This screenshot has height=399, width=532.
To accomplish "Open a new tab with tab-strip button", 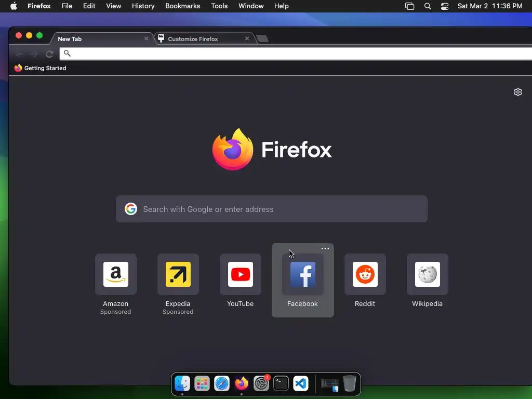I will pos(262,38).
